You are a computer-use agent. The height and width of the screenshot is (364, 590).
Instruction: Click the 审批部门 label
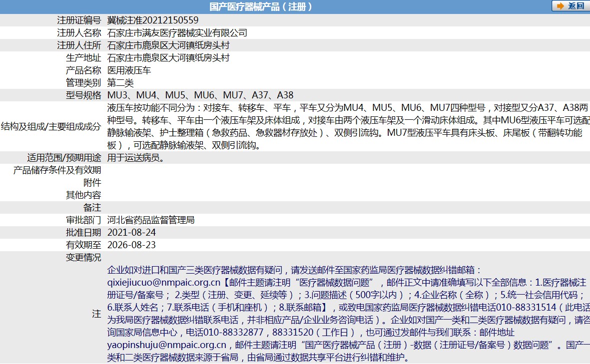point(83,220)
